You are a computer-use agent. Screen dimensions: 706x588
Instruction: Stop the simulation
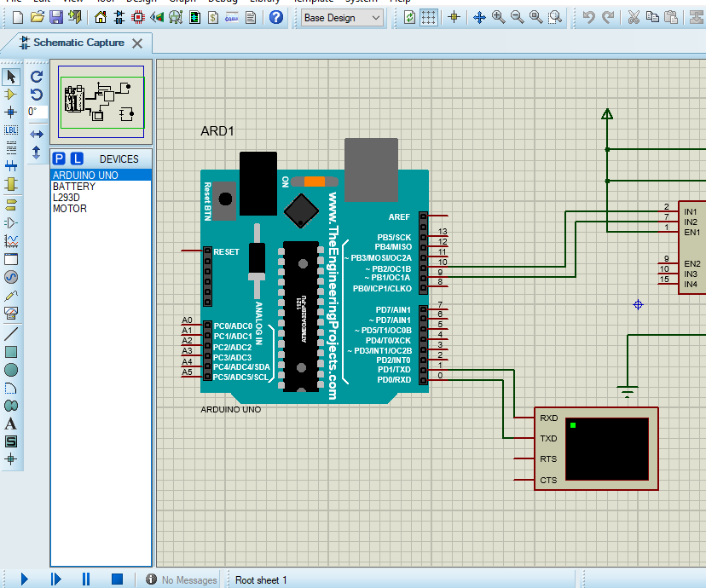coord(118,579)
